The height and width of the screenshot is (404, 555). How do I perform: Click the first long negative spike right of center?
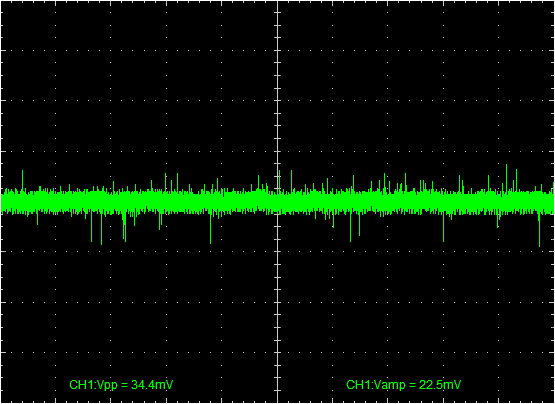(350, 227)
